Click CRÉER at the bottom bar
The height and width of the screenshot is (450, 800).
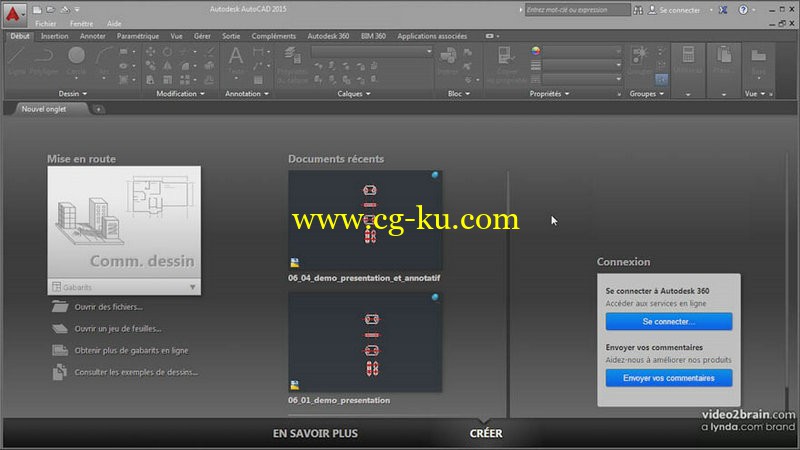point(486,433)
